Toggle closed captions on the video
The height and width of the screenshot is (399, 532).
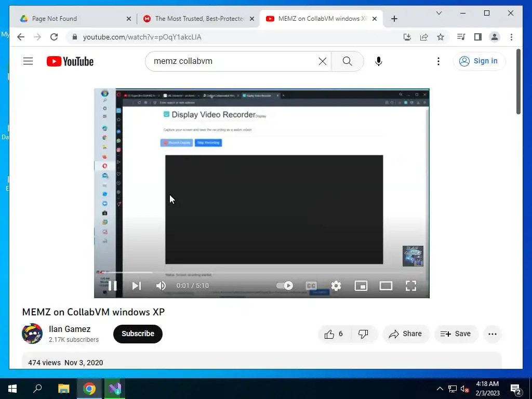(x=311, y=286)
